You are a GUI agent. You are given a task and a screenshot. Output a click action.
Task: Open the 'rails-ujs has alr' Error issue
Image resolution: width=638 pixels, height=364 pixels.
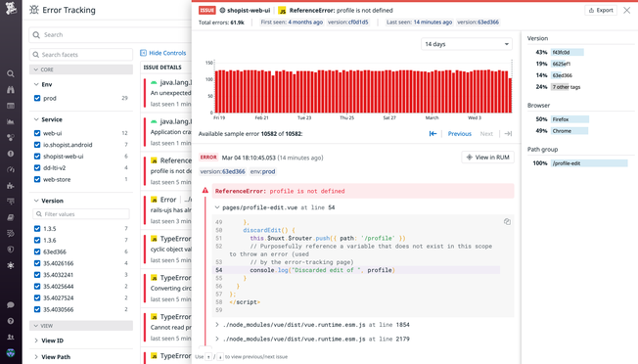click(x=167, y=210)
